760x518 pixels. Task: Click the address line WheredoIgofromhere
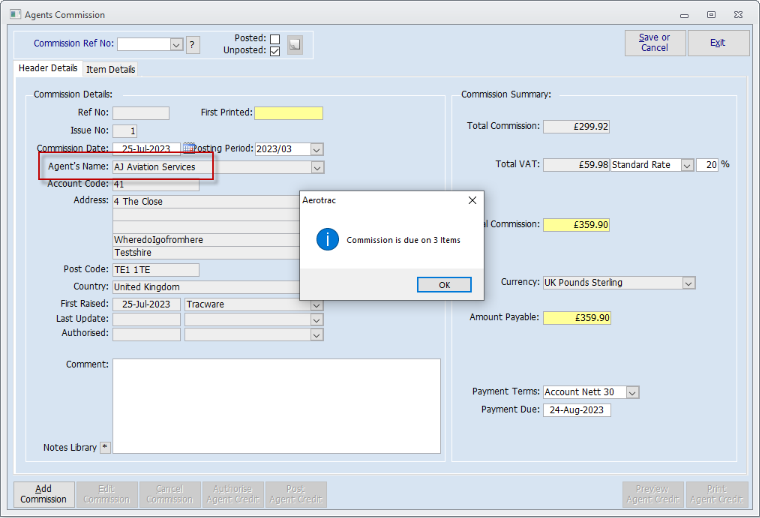[x=206, y=240]
